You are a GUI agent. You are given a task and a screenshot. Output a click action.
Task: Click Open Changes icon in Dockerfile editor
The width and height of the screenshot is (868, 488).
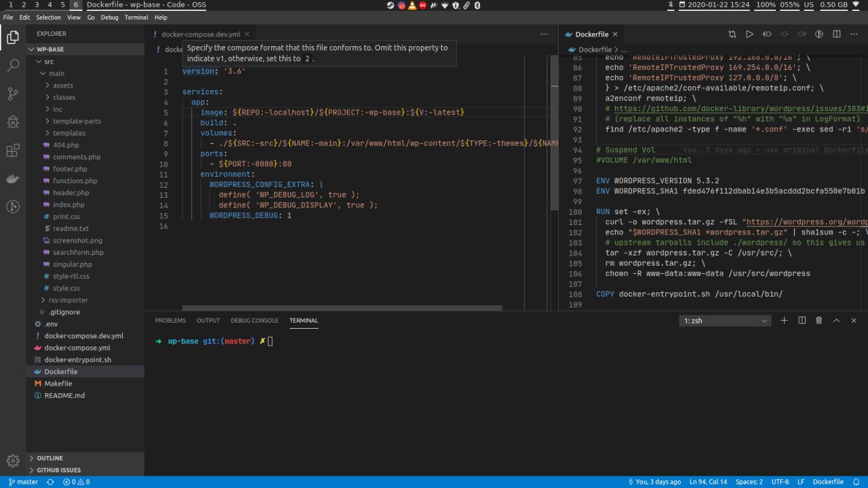(x=732, y=34)
